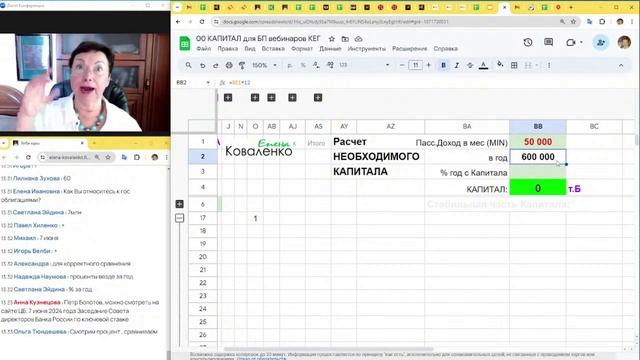Image resolution: width=640 pixels, height=360 pixels.
Task: Open the Google account avatar in Sheets
Action: [624, 42]
